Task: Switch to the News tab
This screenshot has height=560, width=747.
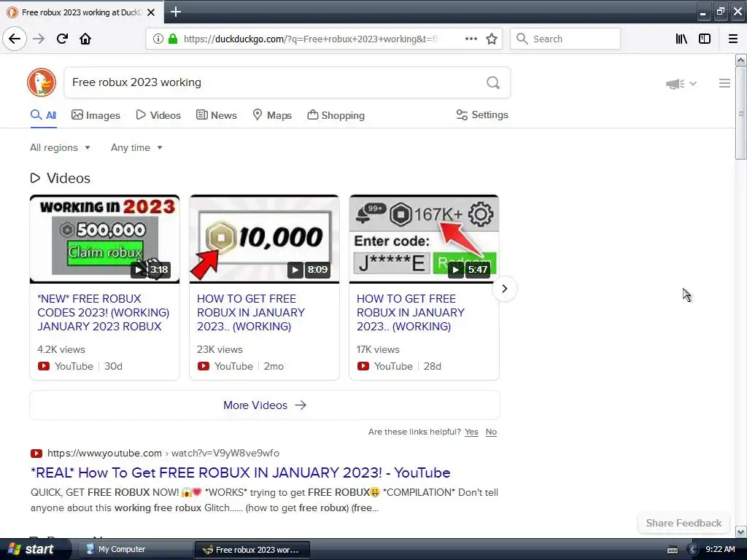Action: pyautogui.click(x=216, y=115)
